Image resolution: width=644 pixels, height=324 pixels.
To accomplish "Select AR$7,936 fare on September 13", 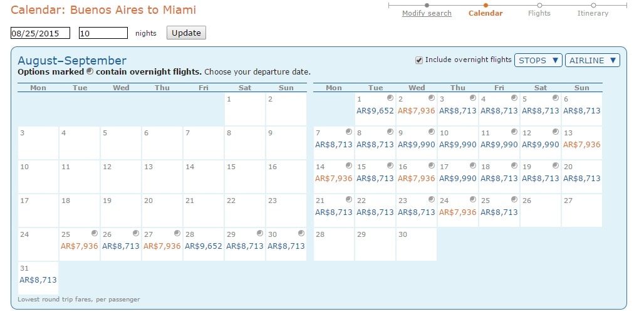I will (581, 145).
